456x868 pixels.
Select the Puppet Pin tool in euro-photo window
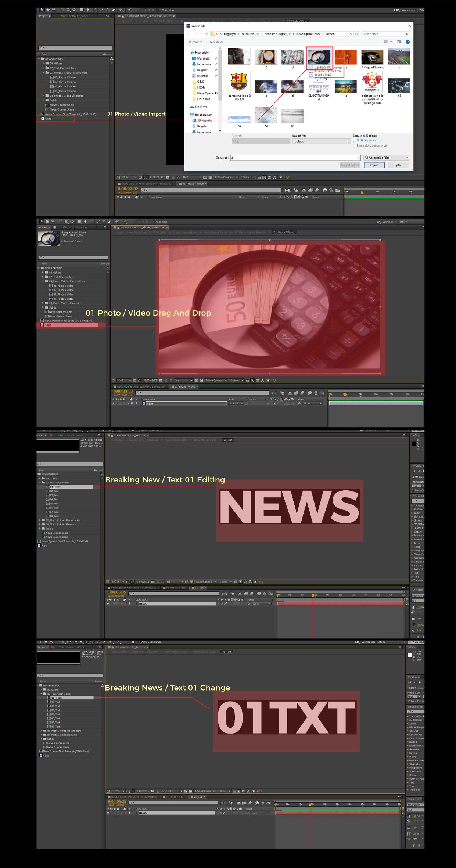pos(125,221)
